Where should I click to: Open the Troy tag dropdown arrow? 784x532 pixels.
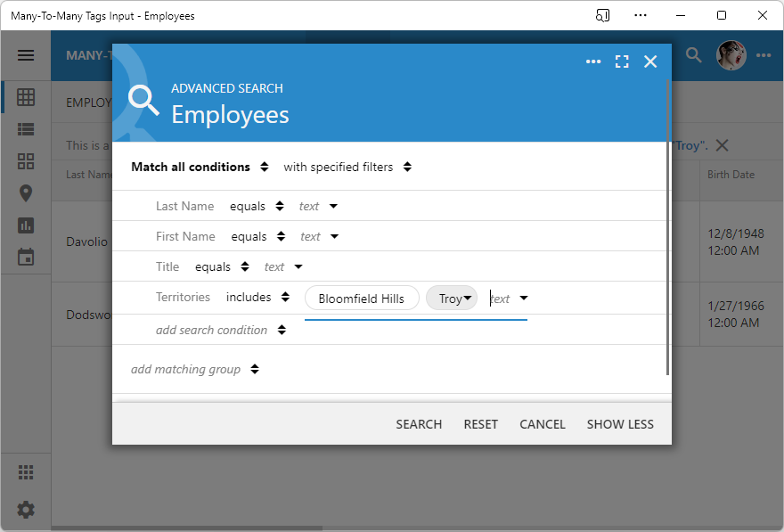(x=469, y=298)
